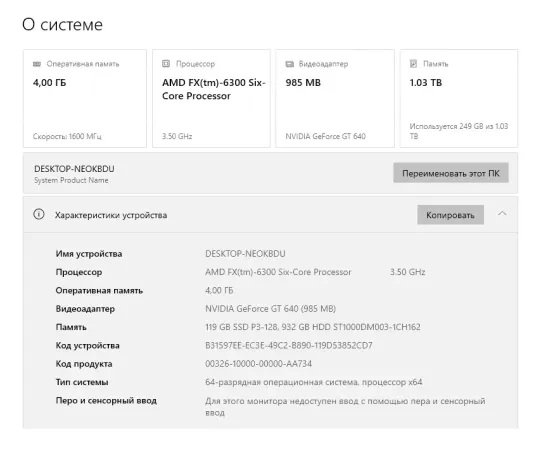This screenshot has height=454, width=560.
Task: Click the Код устройства value text
Action: [x=289, y=345]
